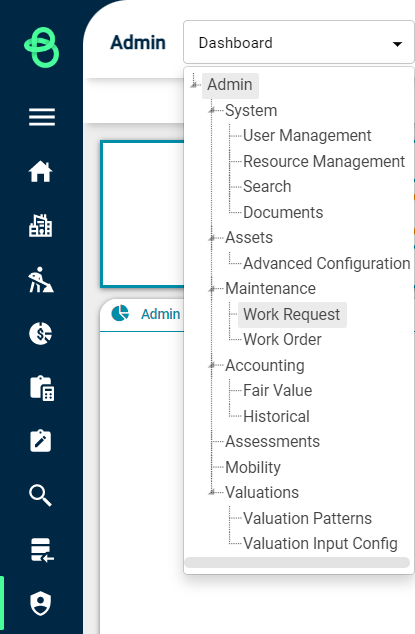Image resolution: width=415 pixels, height=634 pixels.
Task: Click the dropdown horizontal scrollbar
Action: (x=297, y=562)
